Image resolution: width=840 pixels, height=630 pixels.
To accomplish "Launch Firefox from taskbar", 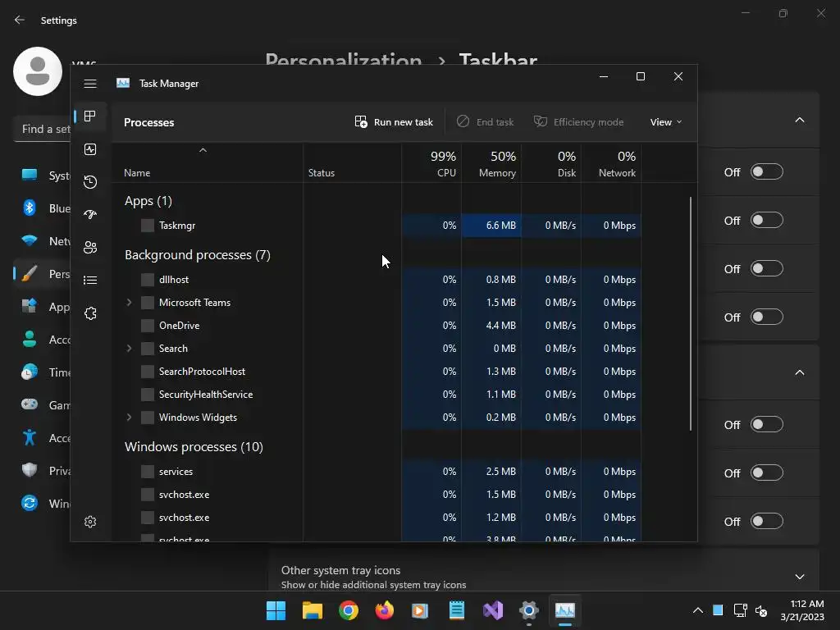I will click(x=384, y=610).
